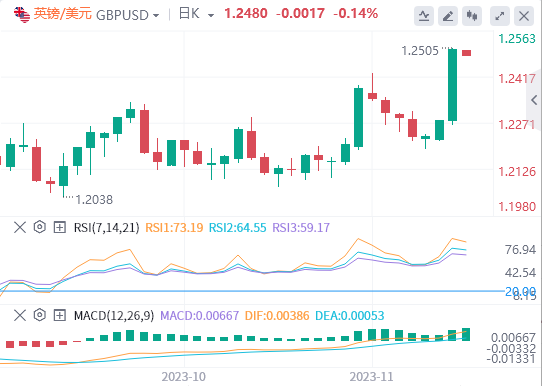
Task: Click the 1.1980 price axis label
Action: 517,207
